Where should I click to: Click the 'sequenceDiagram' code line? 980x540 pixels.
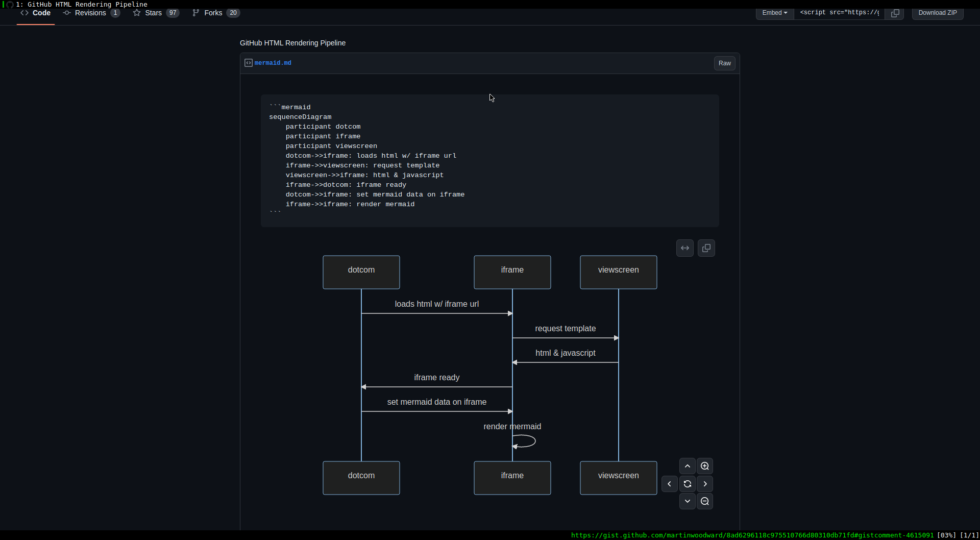point(300,117)
